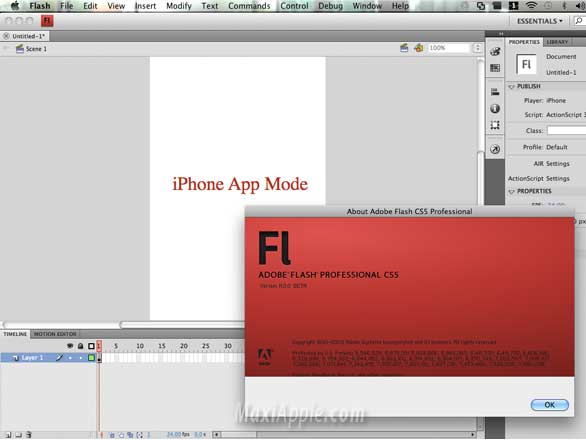586x440 pixels.
Task: Toggle Layer 1 lock dot
Action: (x=80, y=358)
